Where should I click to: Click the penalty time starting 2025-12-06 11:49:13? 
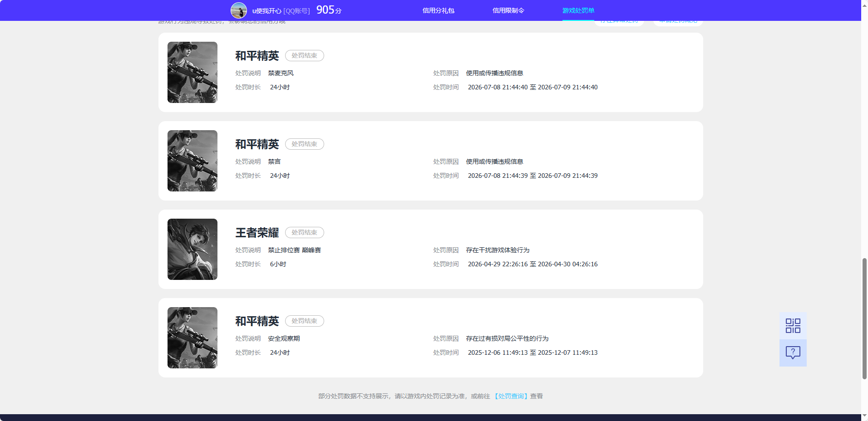point(533,352)
